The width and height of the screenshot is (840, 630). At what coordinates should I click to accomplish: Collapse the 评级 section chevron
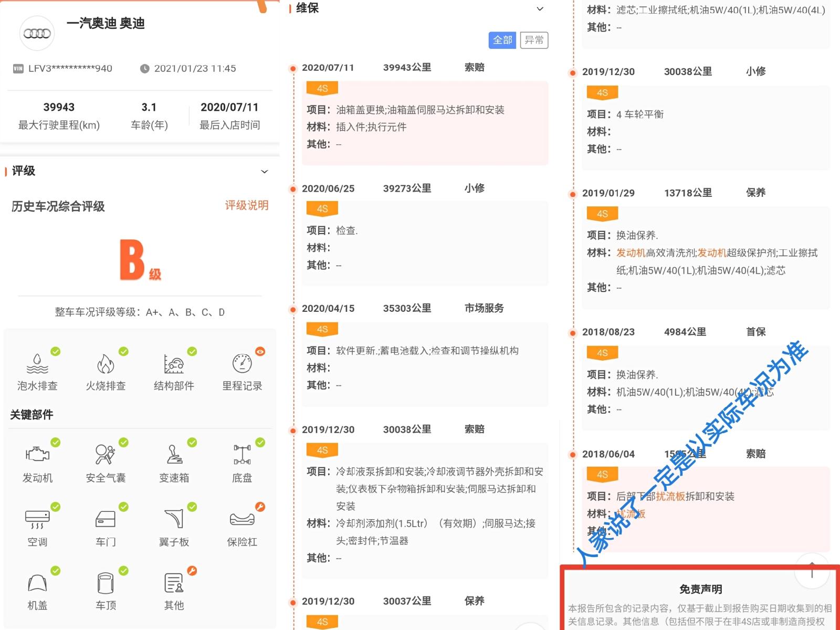pos(265,171)
